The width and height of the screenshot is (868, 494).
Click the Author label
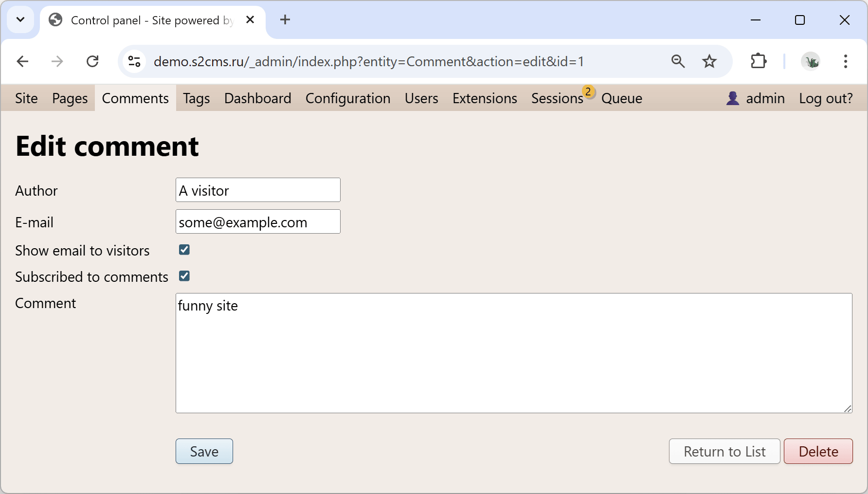tap(36, 190)
